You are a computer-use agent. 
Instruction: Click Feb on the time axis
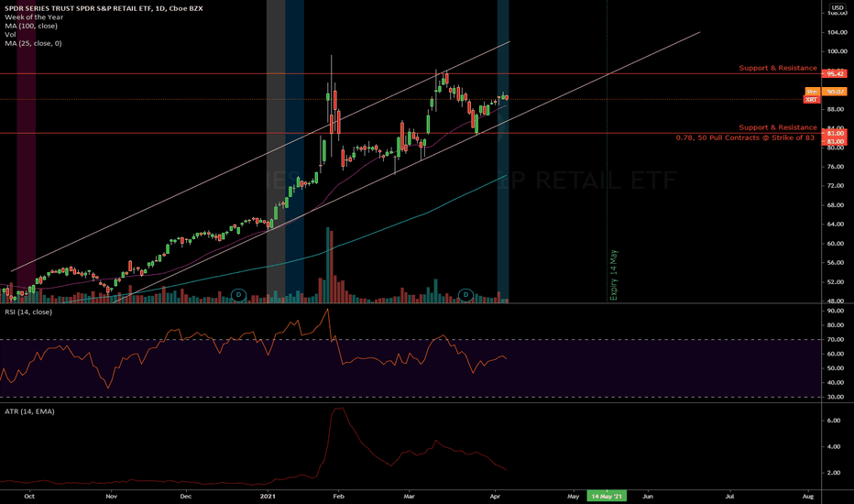338,497
